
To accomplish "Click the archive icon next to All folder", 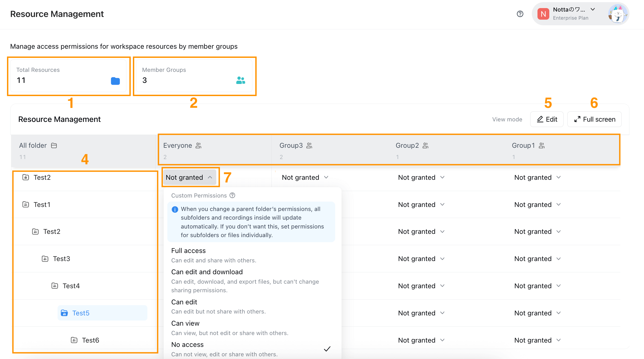I will tap(54, 145).
